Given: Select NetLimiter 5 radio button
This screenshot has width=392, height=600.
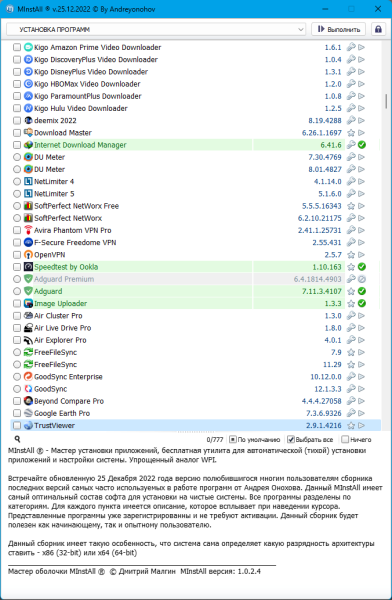Looking at the screenshot, I should click(17, 194).
